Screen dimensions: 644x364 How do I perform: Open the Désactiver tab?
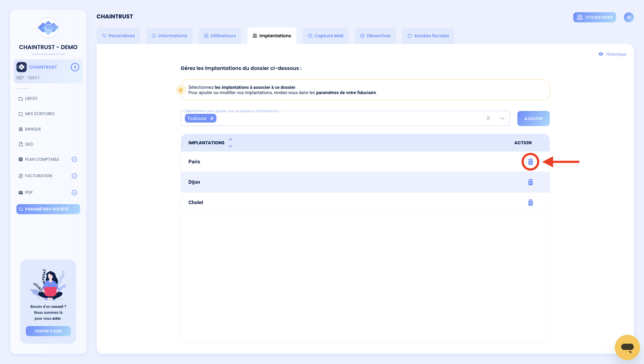[375, 36]
